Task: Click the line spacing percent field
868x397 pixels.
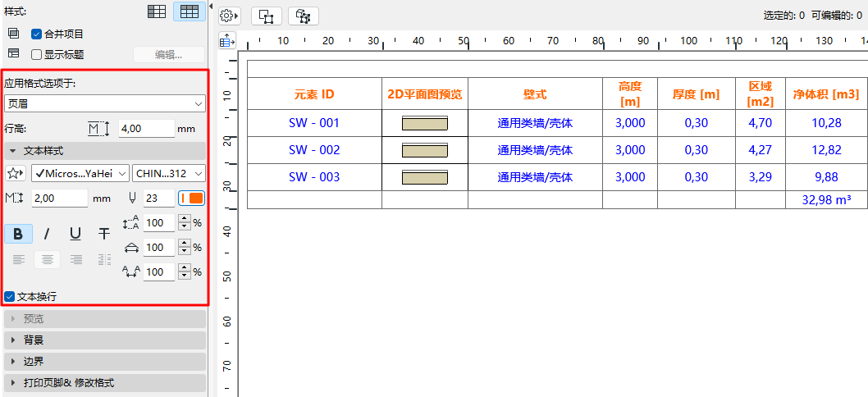Action: coord(159,223)
